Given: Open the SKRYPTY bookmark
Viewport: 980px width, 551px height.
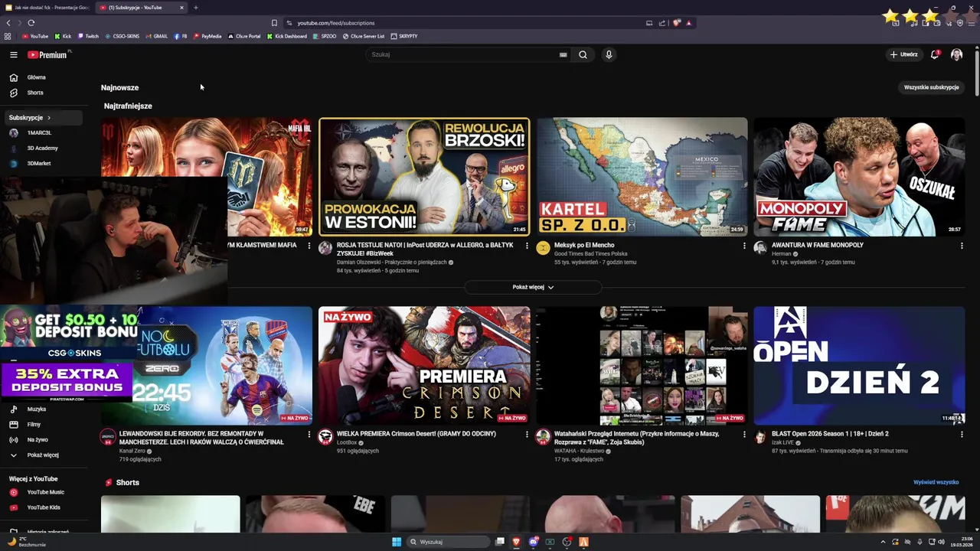Looking at the screenshot, I should pos(404,36).
